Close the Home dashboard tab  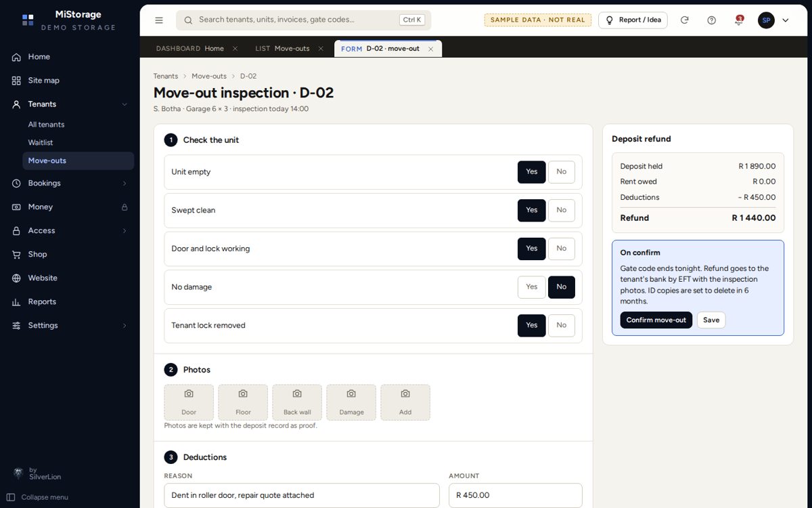tap(235, 49)
